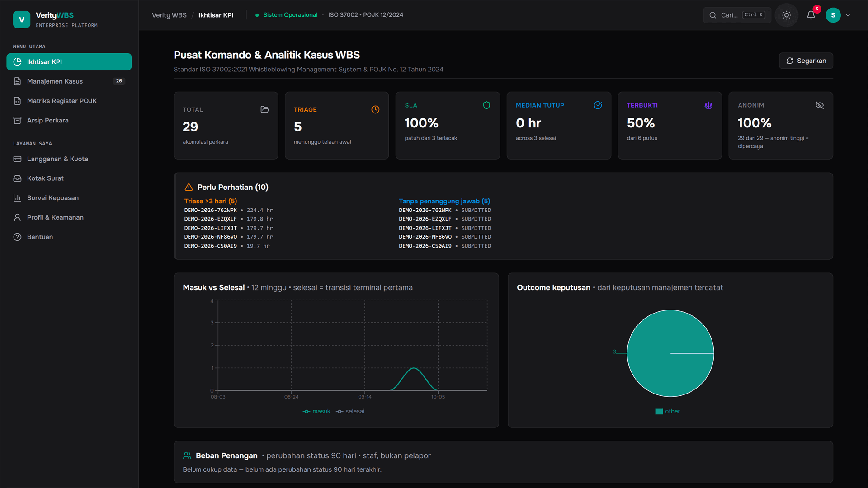Open case DEMO-2026-LIFXJT under Tanpa penanggung jawab

coord(425,228)
